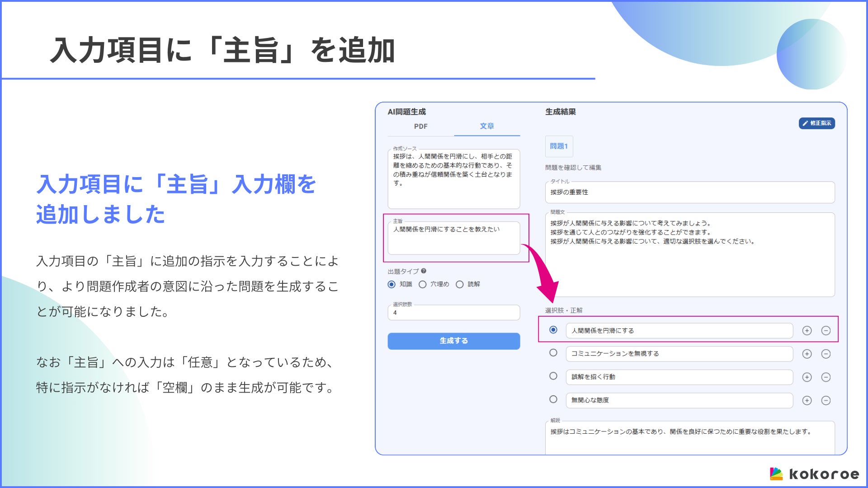This screenshot has width=868, height=488.
Task: Switch to the 文章 tab
Action: click(487, 126)
